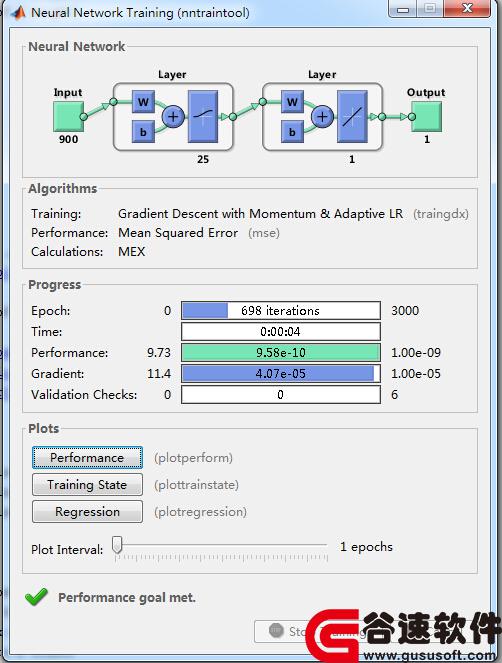
Task: Click the W weight block in first layer
Action: [x=143, y=102]
